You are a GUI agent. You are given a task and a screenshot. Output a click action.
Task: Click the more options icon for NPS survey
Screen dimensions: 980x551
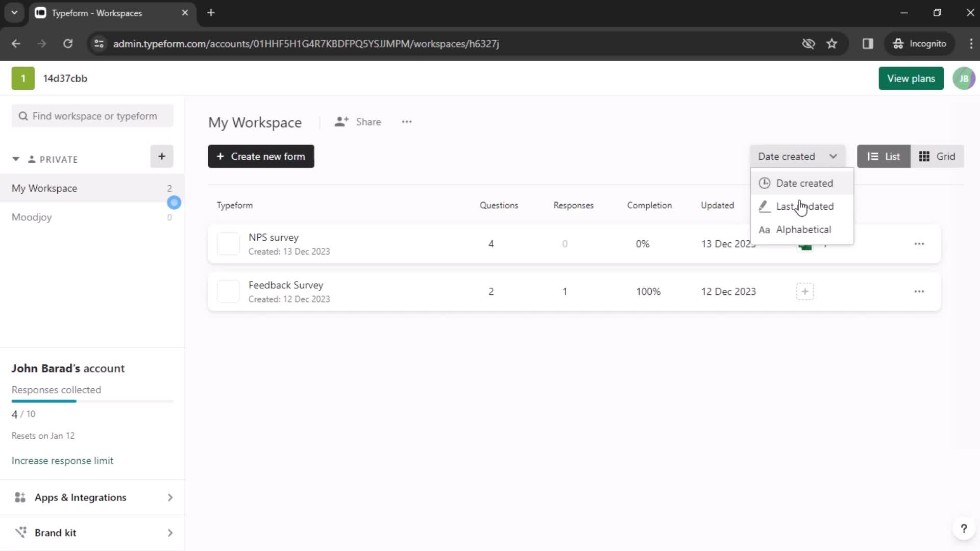pos(919,243)
